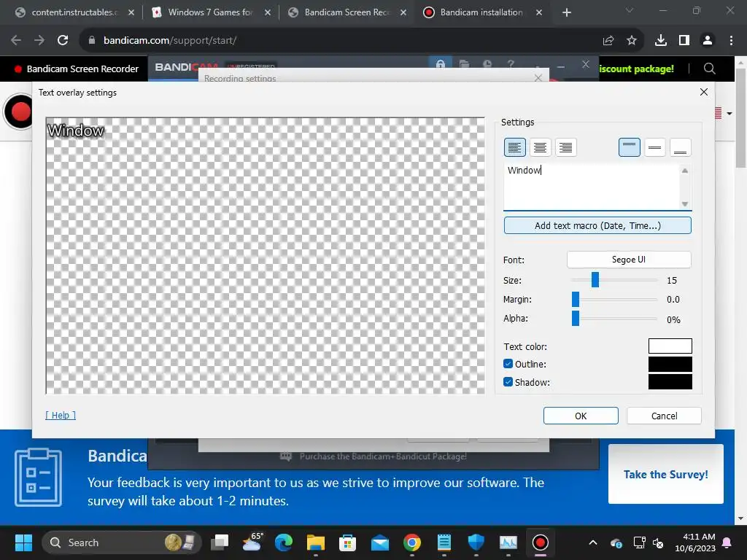This screenshot has height=560, width=747.
Task: Open Mail app from taskbar
Action: point(379,542)
